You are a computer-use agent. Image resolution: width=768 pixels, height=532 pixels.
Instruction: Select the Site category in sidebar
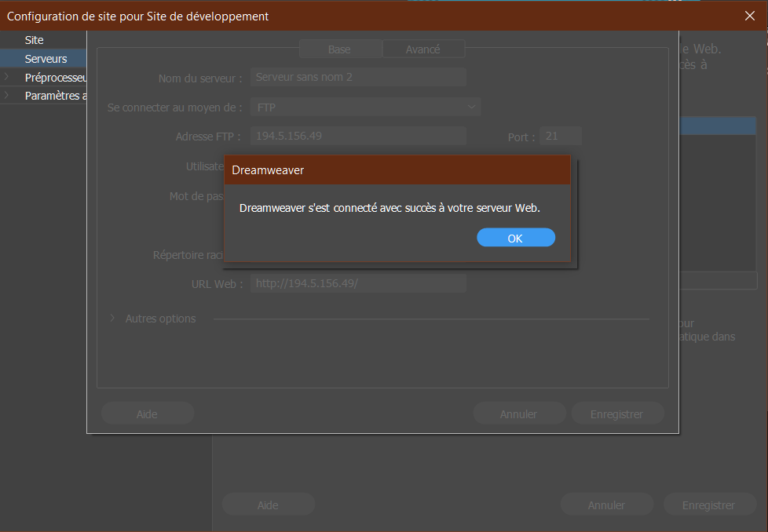[35, 40]
